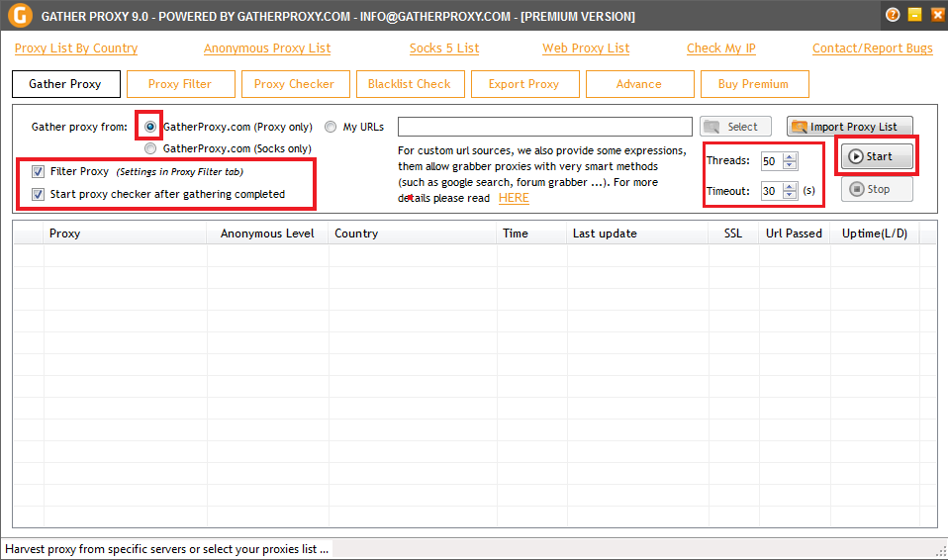Minimize the Gather Proxy window
The image size is (948, 560).
(x=914, y=15)
